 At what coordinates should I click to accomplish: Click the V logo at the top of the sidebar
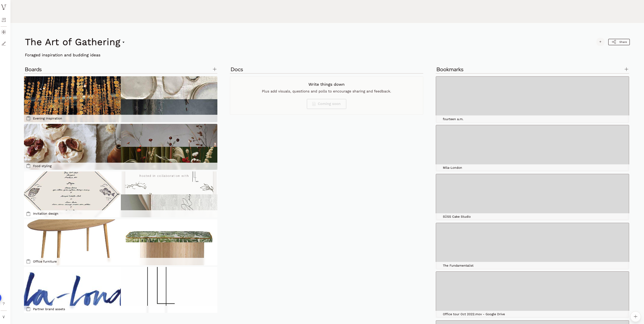(x=4, y=7)
